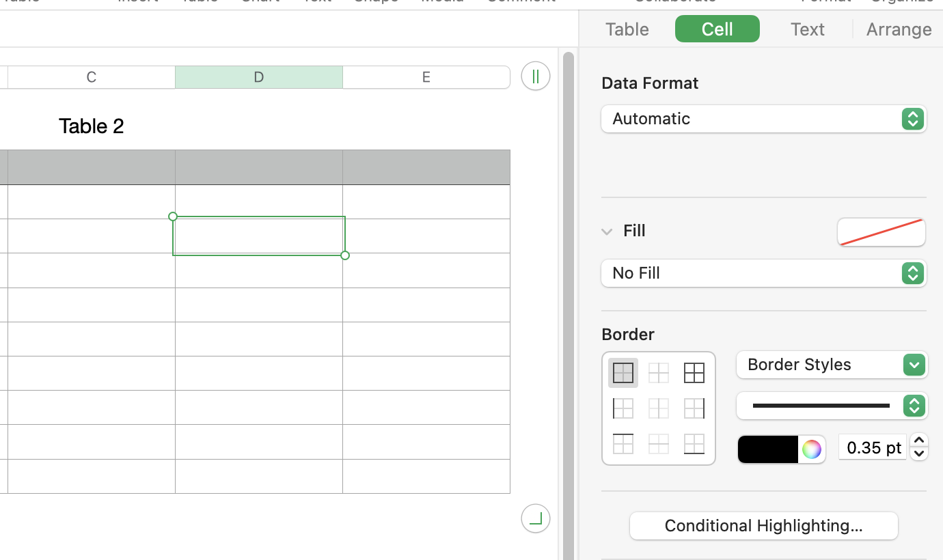Image resolution: width=943 pixels, height=560 pixels.
Task: Click the gray header cell in column C
Action: pyautogui.click(x=92, y=167)
